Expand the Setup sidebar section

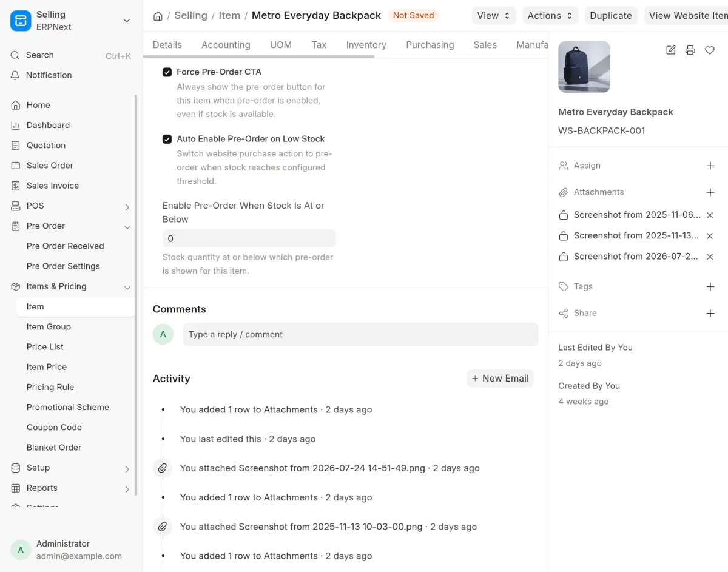[127, 469]
